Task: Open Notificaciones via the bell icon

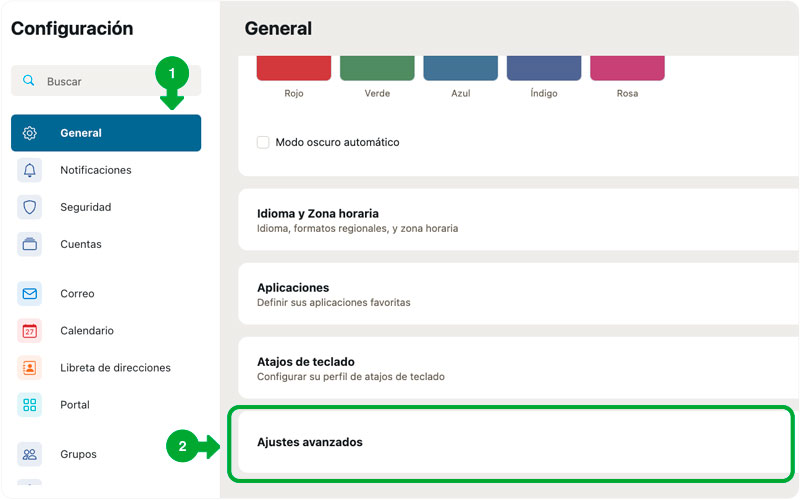Action: coord(30,170)
